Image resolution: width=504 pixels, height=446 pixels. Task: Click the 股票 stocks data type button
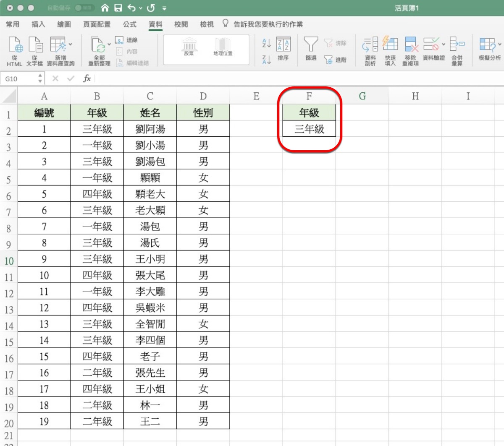(x=189, y=47)
